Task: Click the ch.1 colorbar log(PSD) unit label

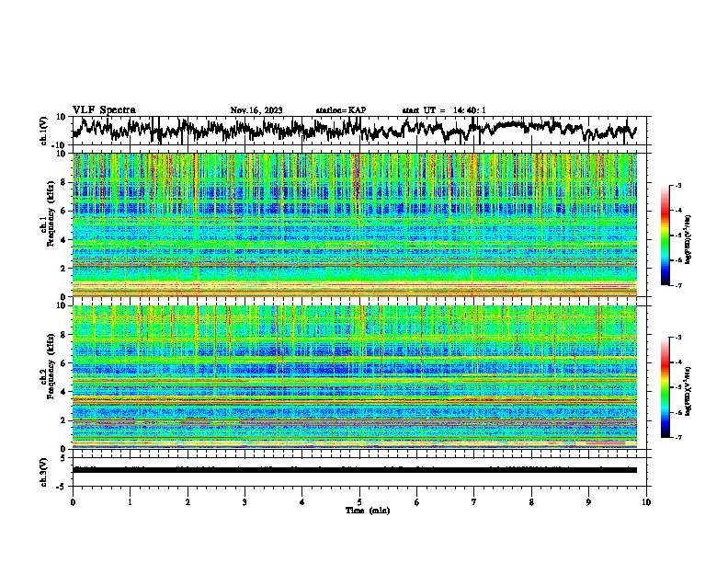Action: tap(688, 240)
